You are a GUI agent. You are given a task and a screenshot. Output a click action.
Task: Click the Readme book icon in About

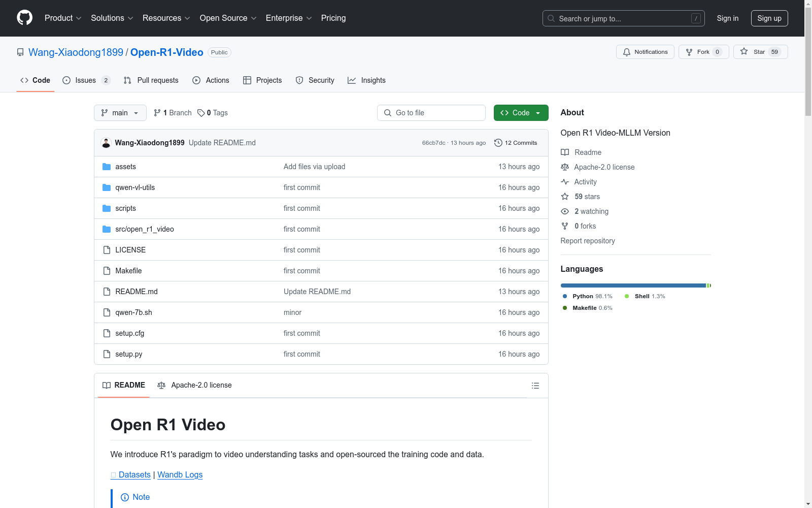[565, 152]
